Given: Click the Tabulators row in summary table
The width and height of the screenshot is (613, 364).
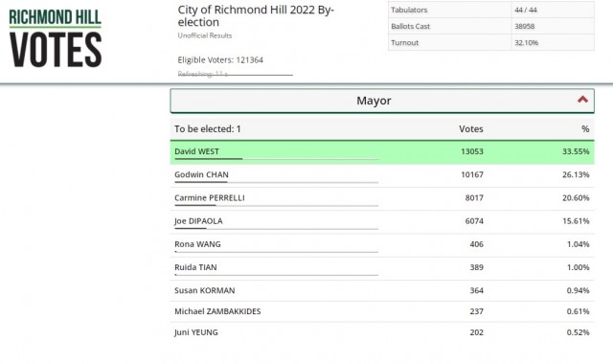Looking at the screenshot, I should coord(491,10).
